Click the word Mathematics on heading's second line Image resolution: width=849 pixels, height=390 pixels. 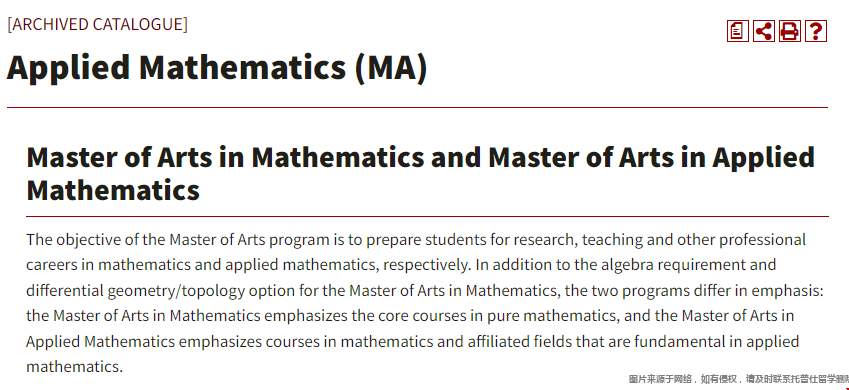[113, 191]
